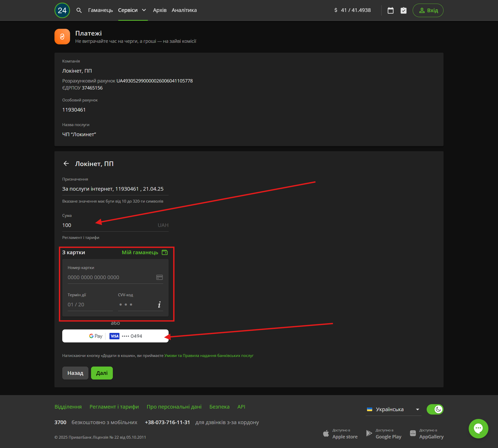The height and width of the screenshot is (448, 498).
Task: Open Google Play download link
Action: pyautogui.click(x=384, y=433)
